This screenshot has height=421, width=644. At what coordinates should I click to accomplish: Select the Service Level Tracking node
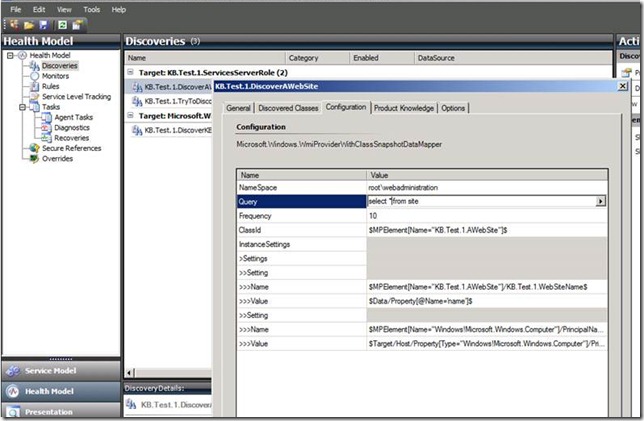tap(76, 97)
